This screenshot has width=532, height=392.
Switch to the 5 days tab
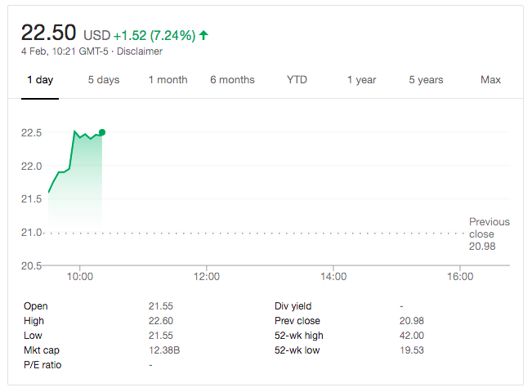point(104,80)
